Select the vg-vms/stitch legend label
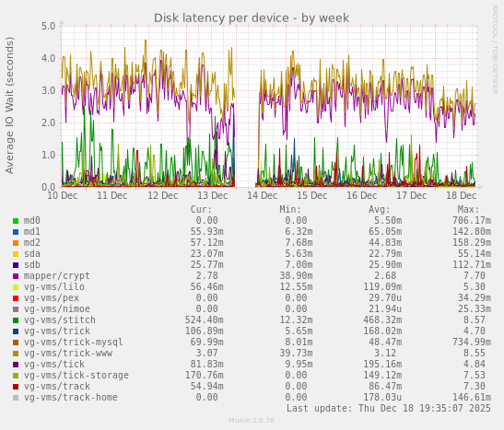This screenshot has width=504, height=430. click(x=60, y=320)
